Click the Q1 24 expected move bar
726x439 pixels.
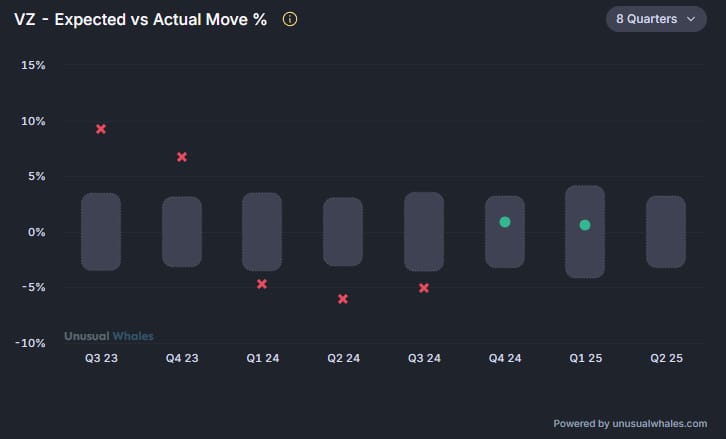(262, 232)
